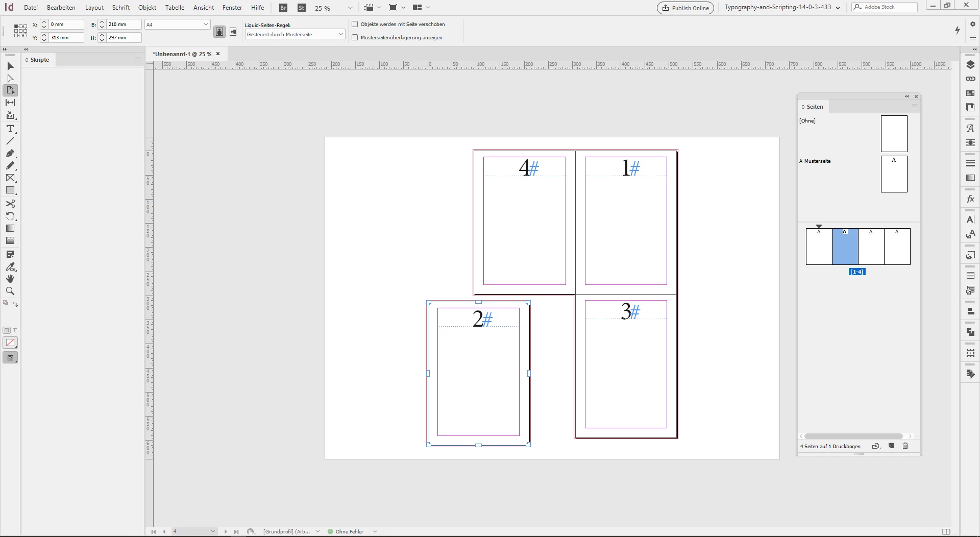Select the Content Collector tool
This screenshot has width=980, height=537.
[10, 115]
